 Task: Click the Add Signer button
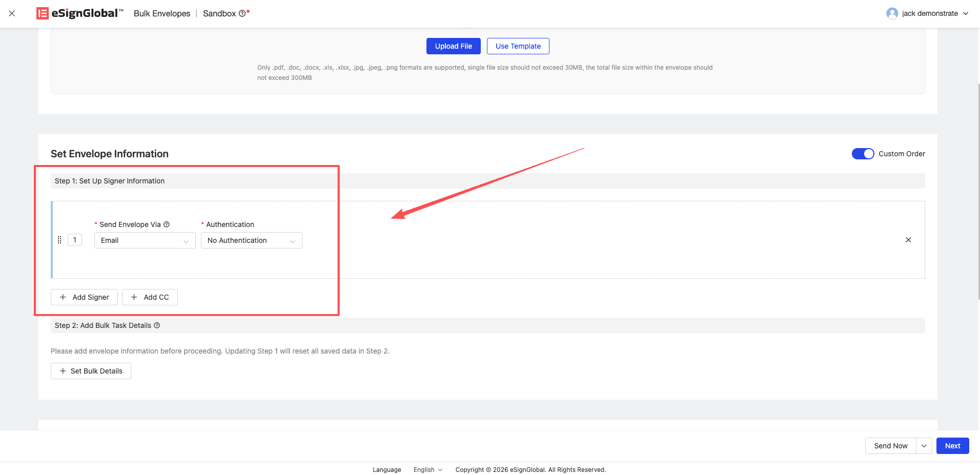(x=84, y=297)
